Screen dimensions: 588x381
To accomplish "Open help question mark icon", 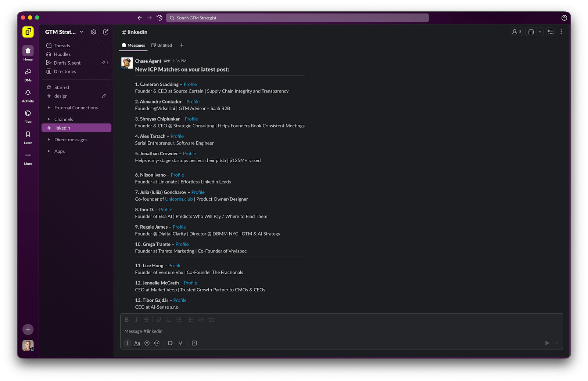I will tap(564, 18).
